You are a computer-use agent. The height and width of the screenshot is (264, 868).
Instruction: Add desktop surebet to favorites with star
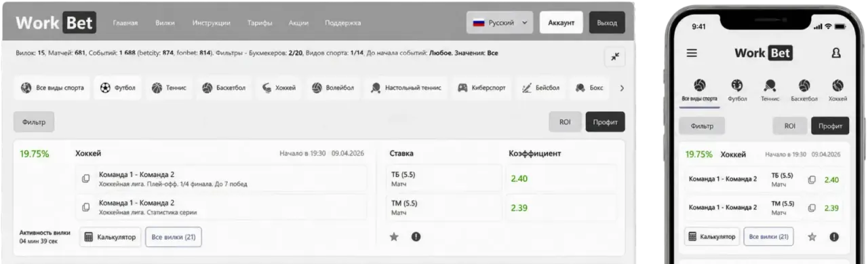tap(393, 237)
